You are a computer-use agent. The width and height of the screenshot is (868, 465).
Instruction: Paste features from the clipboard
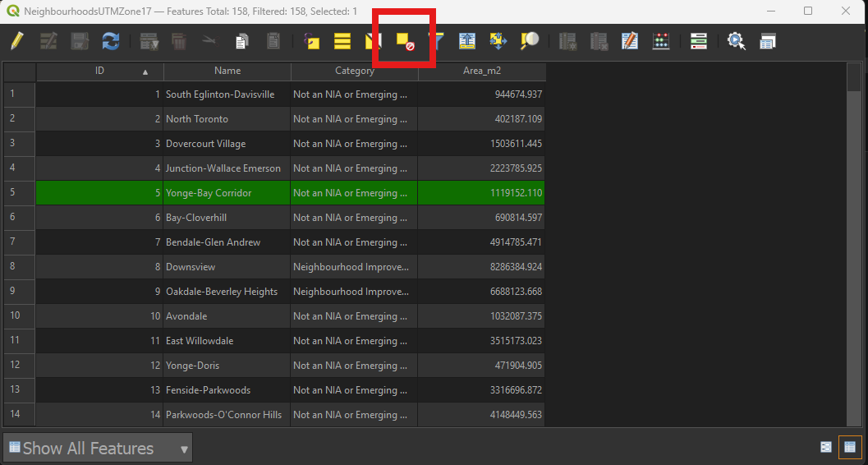[x=273, y=41]
